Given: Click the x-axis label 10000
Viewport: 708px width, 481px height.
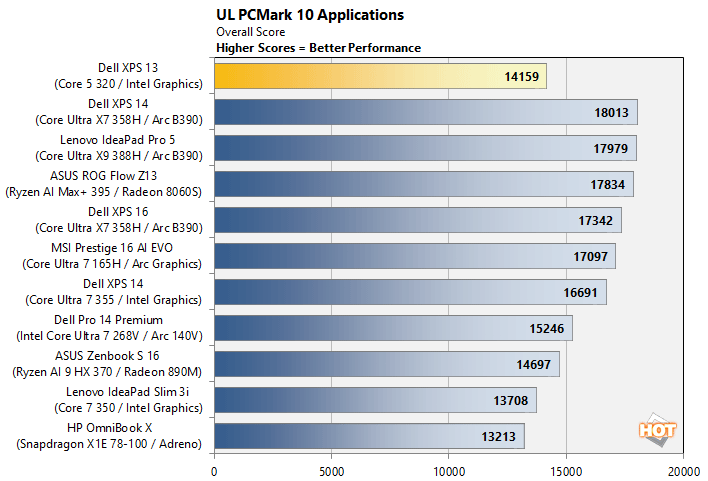Looking at the screenshot, I should (449, 472).
